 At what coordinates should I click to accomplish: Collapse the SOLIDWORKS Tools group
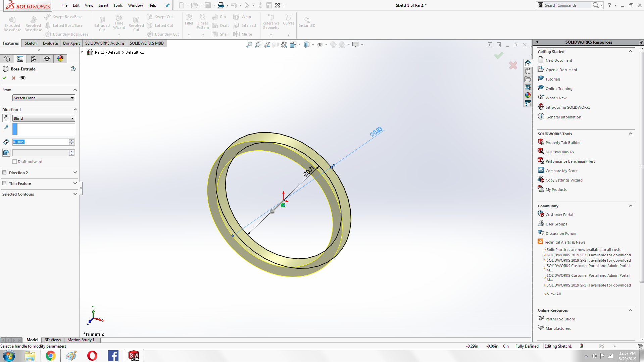[x=630, y=134]
